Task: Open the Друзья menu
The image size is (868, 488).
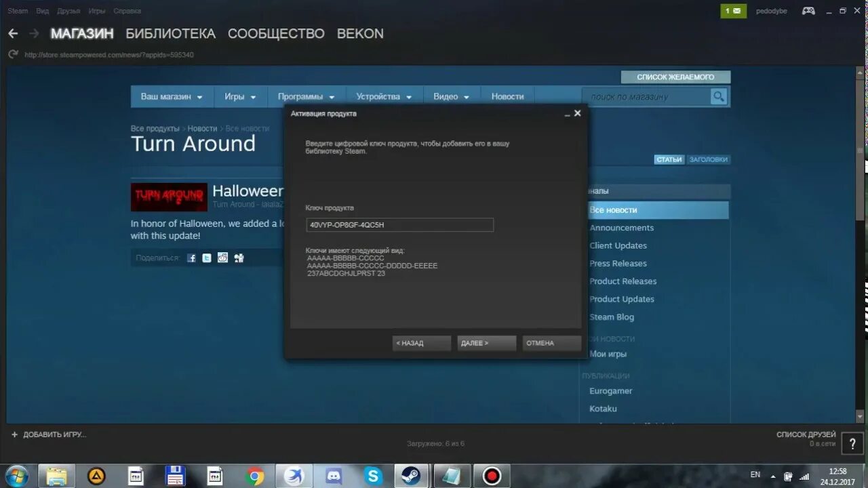Action: (68, 11)
